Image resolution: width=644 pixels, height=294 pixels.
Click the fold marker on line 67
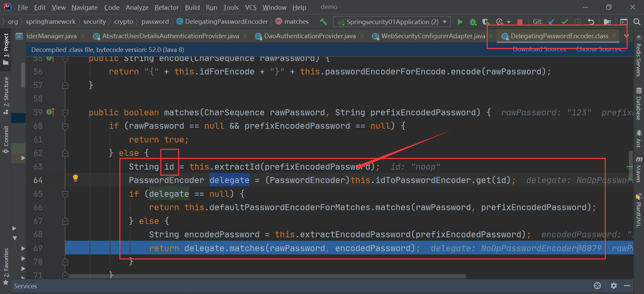(65, 221)
